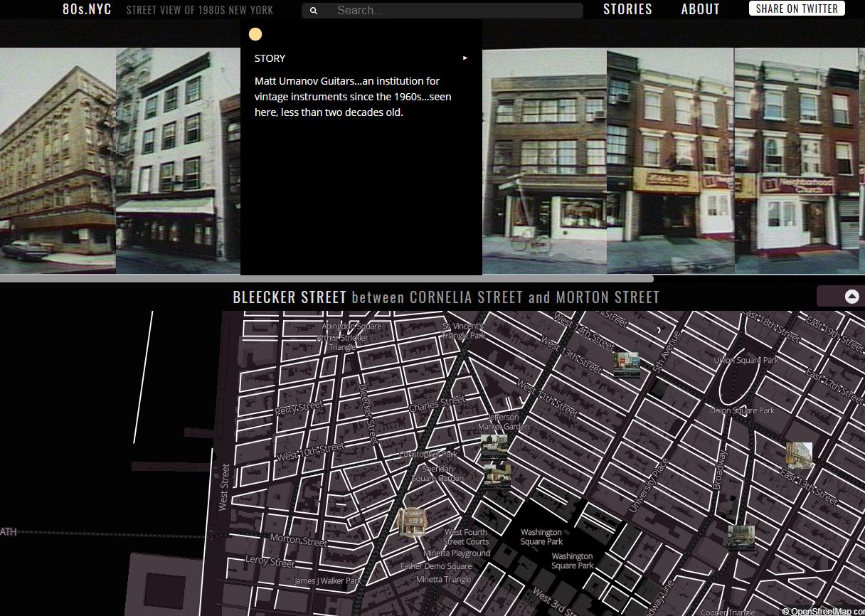The width and height of the screenshot is (865, 616).
Task: Click the yellow story location dot
Action: pos(255,33)
